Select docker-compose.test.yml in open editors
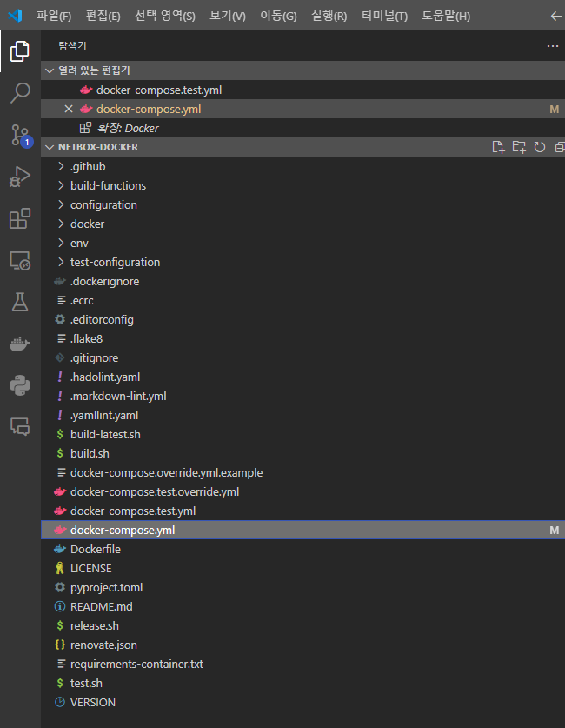565x728 pixels. [x=302, y=90]
